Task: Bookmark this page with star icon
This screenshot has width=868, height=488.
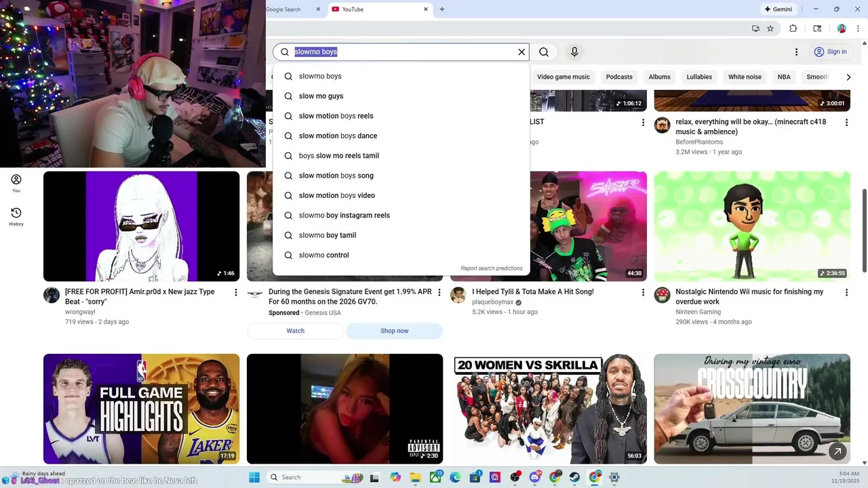Action: coord(770,28)
